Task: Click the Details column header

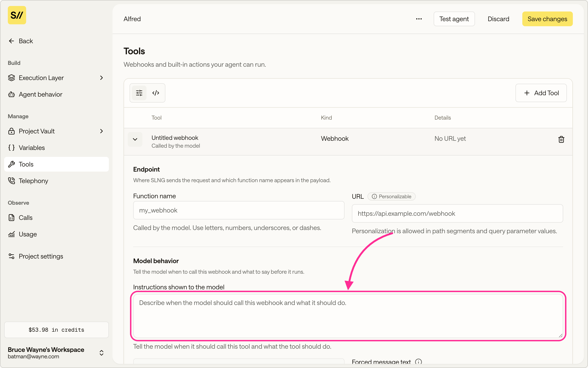Action: [442, 118]
